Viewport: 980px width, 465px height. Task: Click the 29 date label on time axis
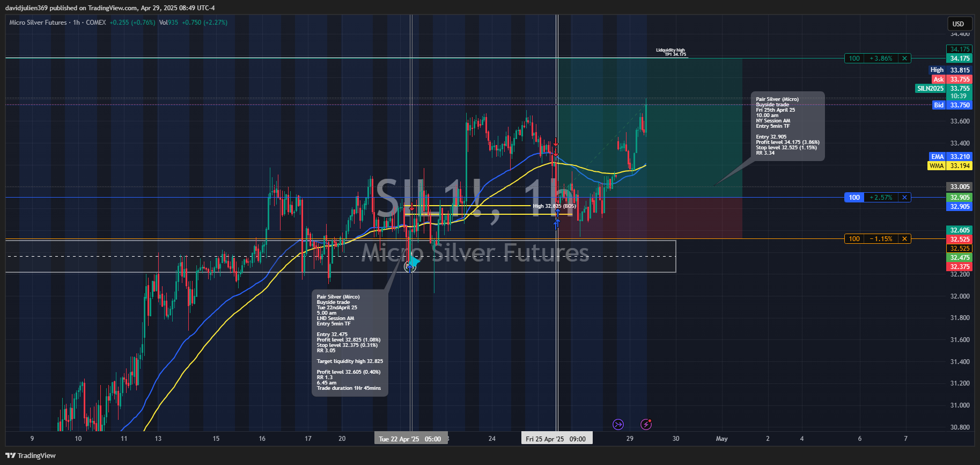pyautogui.click(x=630, y=439)
